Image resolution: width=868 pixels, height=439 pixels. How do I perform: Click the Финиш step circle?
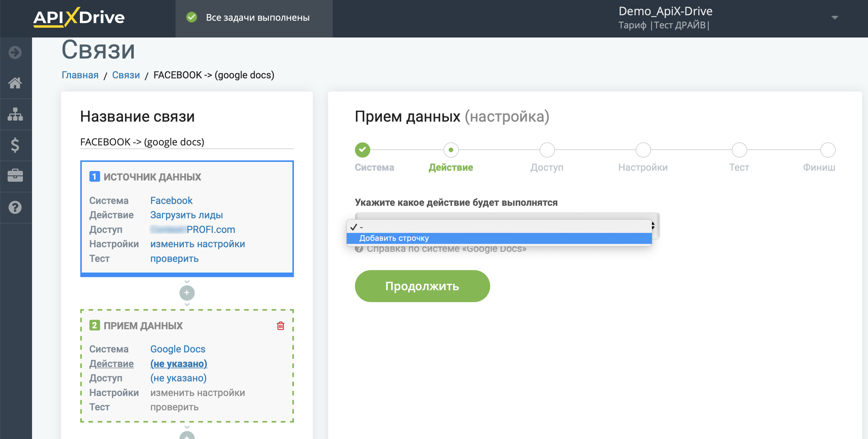[828, 150]
